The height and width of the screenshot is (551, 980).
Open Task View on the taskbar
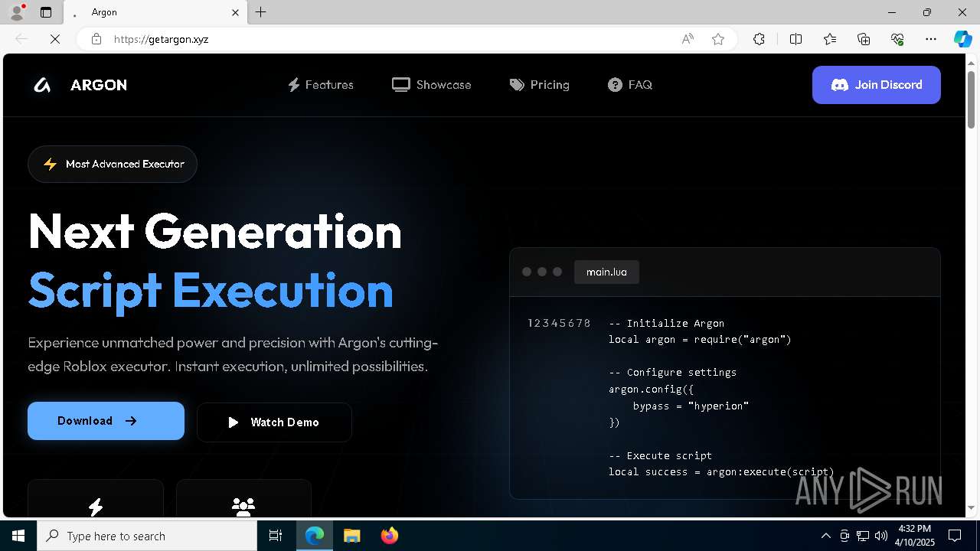[x=276, y=536]
